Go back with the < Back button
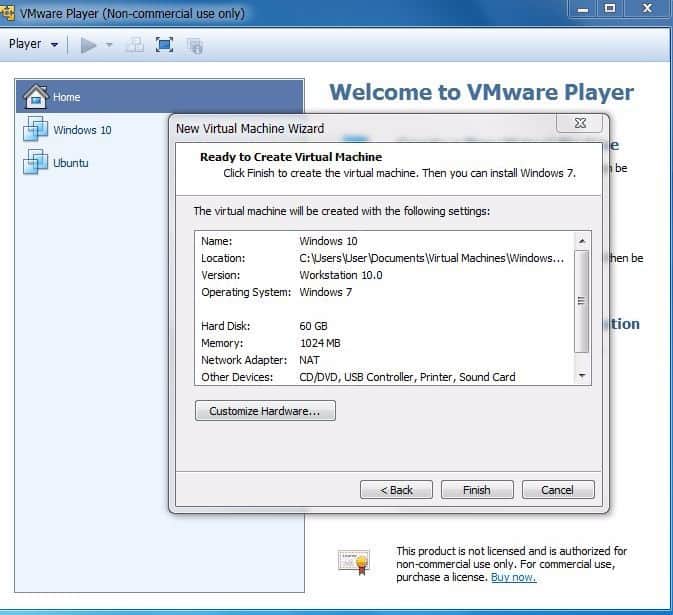 (396, 490)
